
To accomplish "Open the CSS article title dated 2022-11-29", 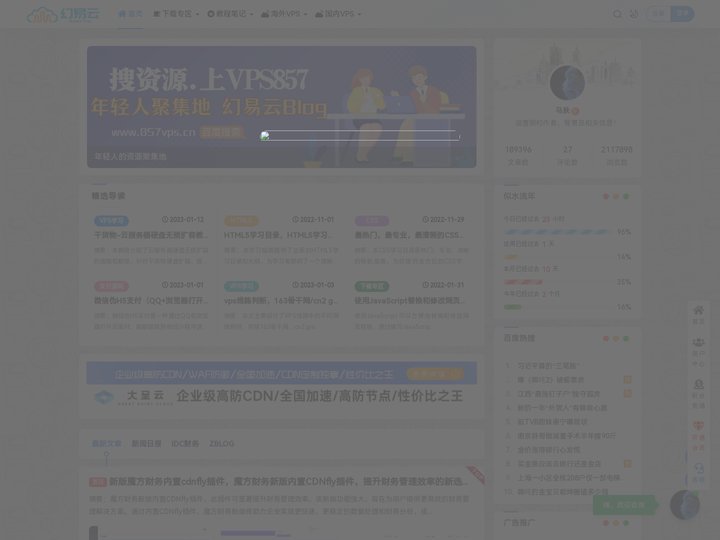I will point(410,235).
